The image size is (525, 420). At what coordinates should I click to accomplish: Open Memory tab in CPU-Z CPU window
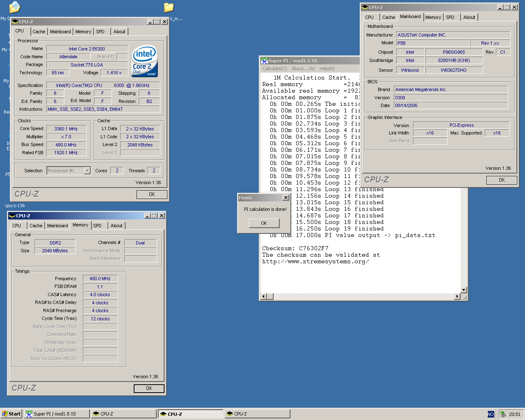click(83, 32)
